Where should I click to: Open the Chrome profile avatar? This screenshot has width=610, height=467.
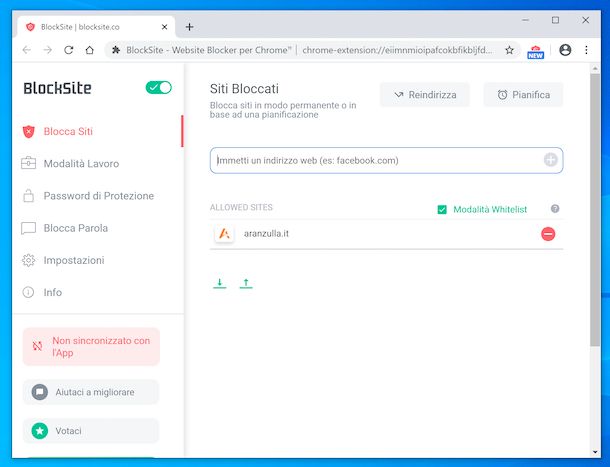point(565,50)
